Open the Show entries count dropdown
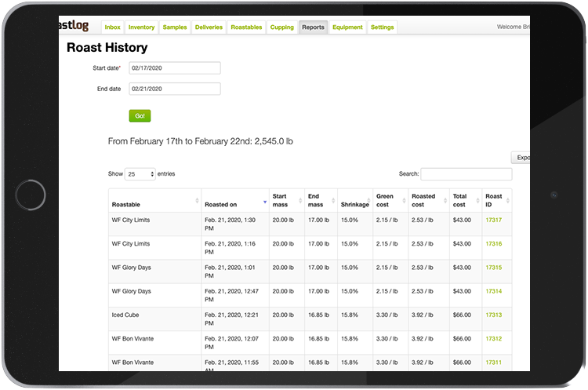Image resolution: width=588 pixels, height=390 pixels. 140,173
